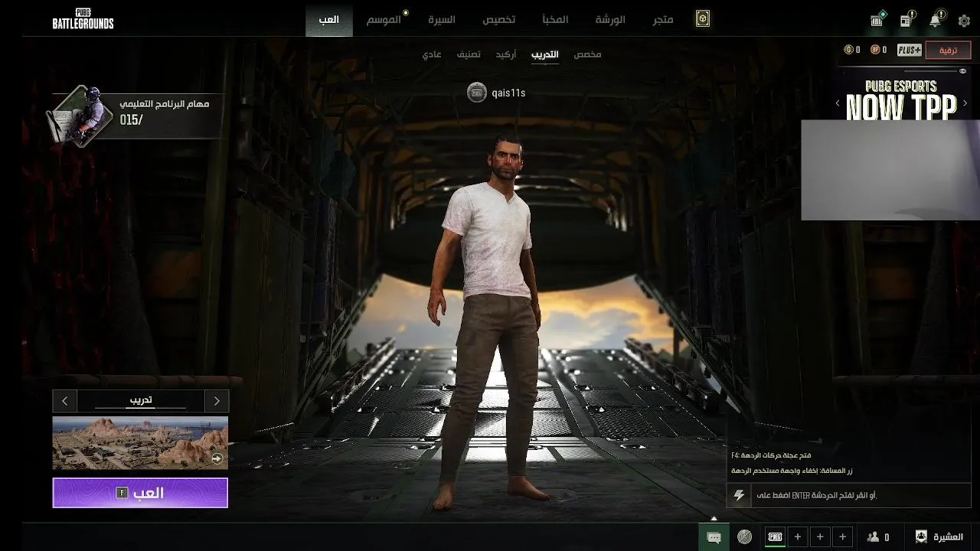Click the PUBG Battlegrounds logo
The width and height of the screenshot is (980, 551).
pyautogui.click(x=83, y=19)
